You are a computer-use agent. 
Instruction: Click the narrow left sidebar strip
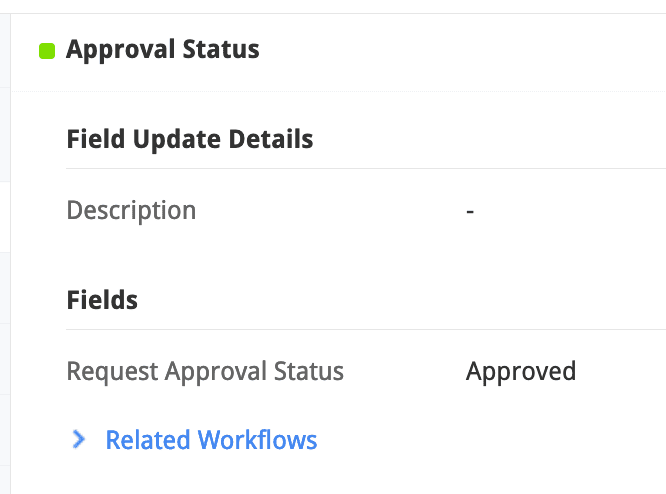pyautogui.click(x=5, y=250)
